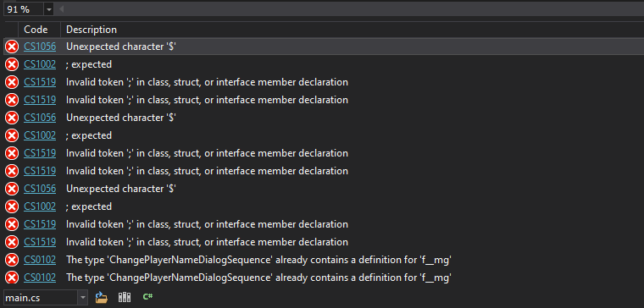Open the first CS1056 error code link

40,47
